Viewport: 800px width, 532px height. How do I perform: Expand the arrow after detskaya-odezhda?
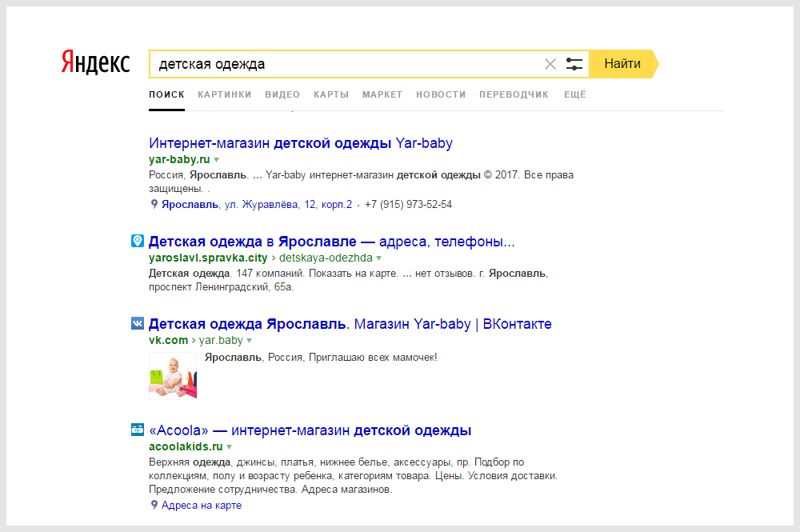(x=378, y=258)
